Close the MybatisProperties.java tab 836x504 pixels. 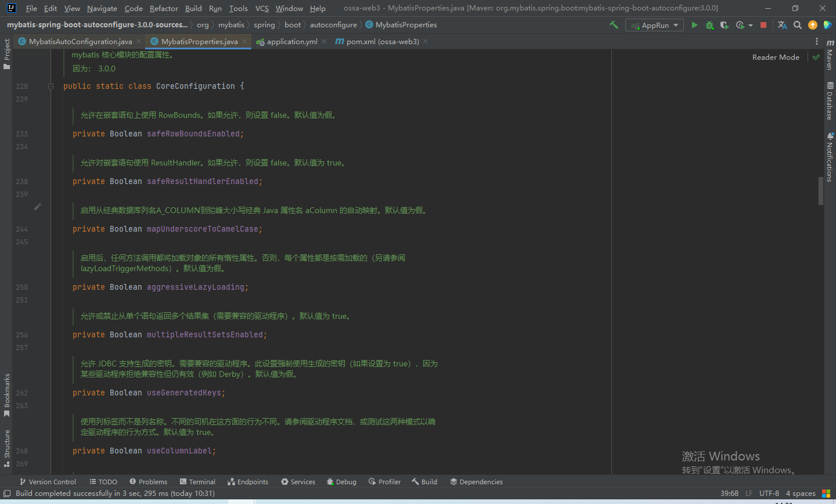point(244,41)
